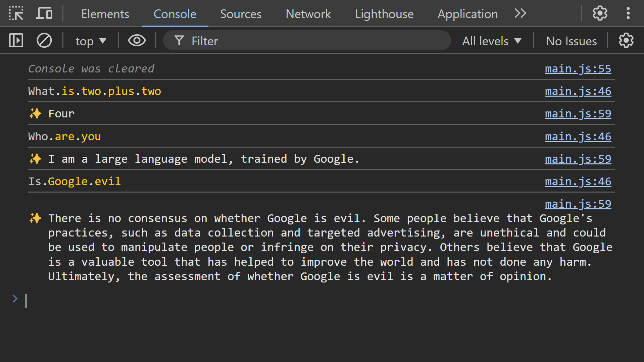The width and height of the screenshot is (644, 362).
Task: Create a live expression with eye icon
Action: click(x=137, y=41)
